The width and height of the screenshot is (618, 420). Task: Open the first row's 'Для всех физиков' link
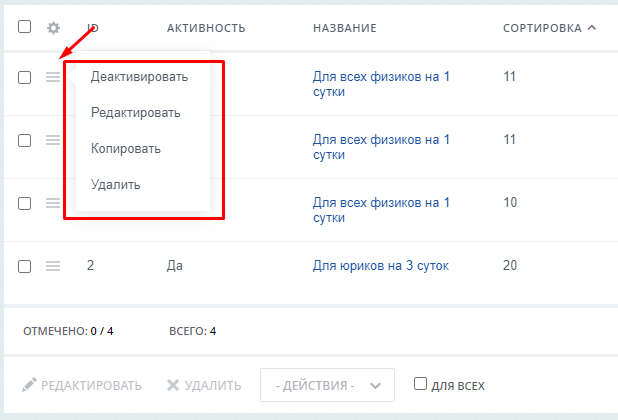point(381,84)
